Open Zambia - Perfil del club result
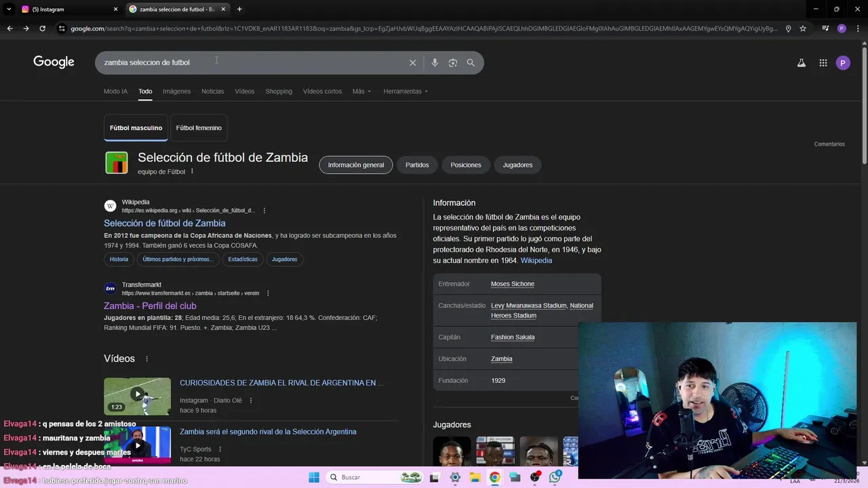The width and height of the screenshot is (868, 488). click(150, 306)
